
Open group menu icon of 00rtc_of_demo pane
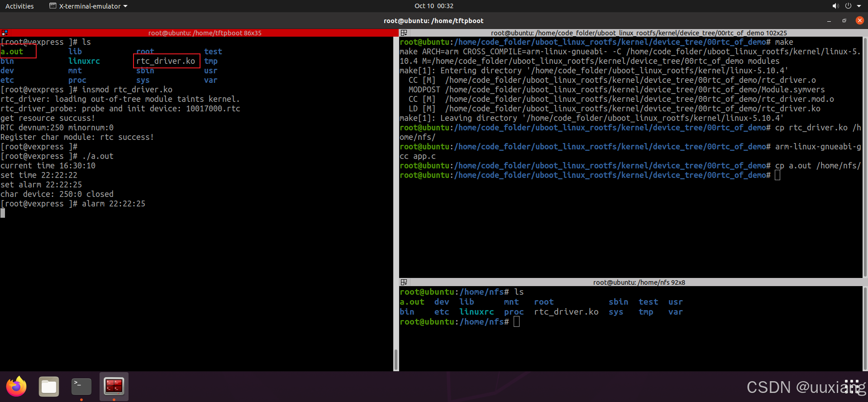pyautogui.click(x=404, y=33)
